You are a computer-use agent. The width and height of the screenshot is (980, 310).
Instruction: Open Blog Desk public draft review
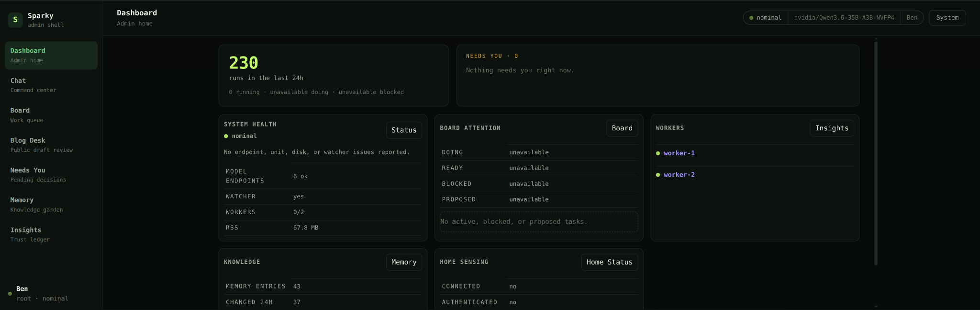(51, 145)
